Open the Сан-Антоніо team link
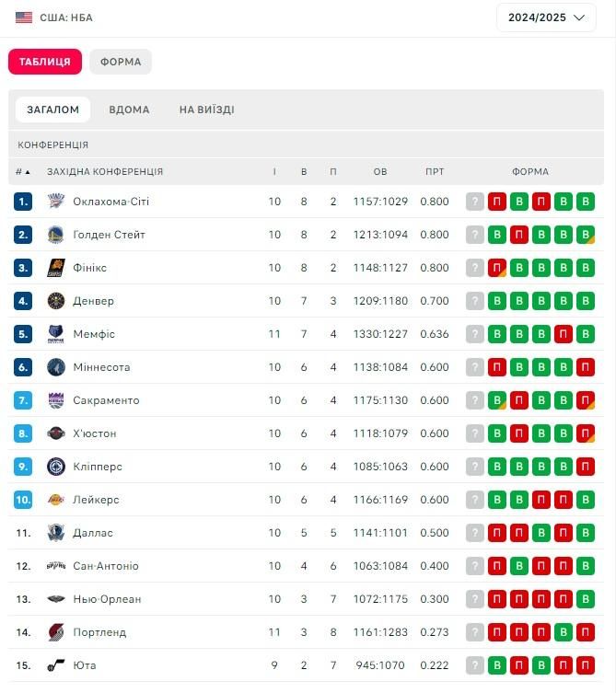616x693 pixels. [105, 566]
